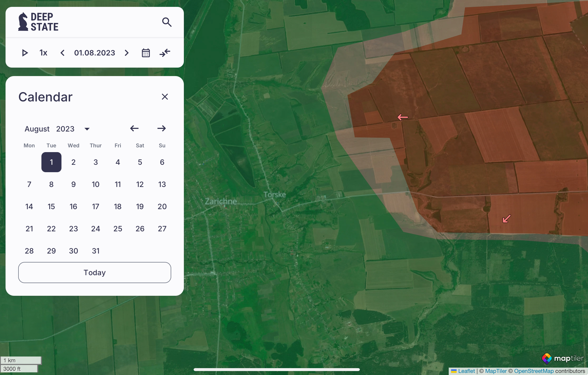Select day 26 in calendar
Image resolution: width=588 pixels, height=375 pixels.
point(140,229)
